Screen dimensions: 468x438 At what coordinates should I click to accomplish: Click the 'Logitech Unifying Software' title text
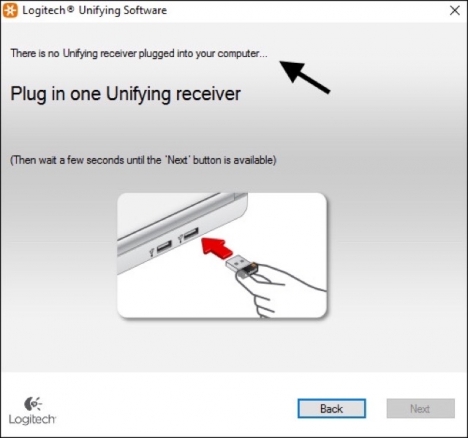coord(94,10)
